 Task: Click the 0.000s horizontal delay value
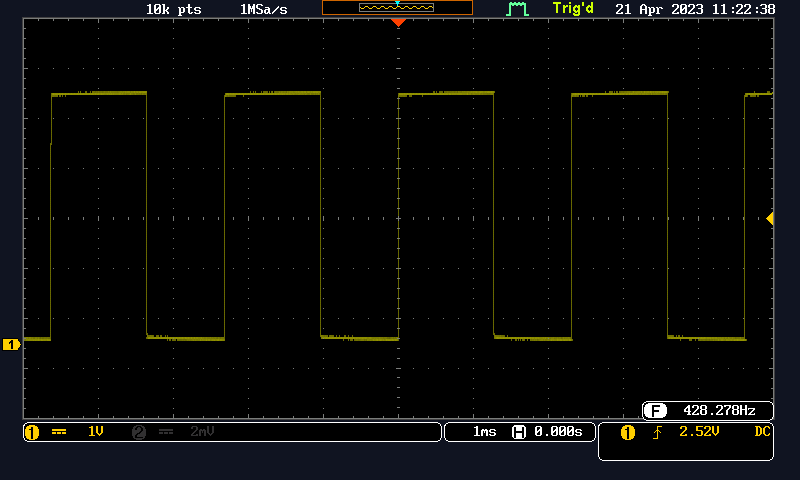click(558, 432)
